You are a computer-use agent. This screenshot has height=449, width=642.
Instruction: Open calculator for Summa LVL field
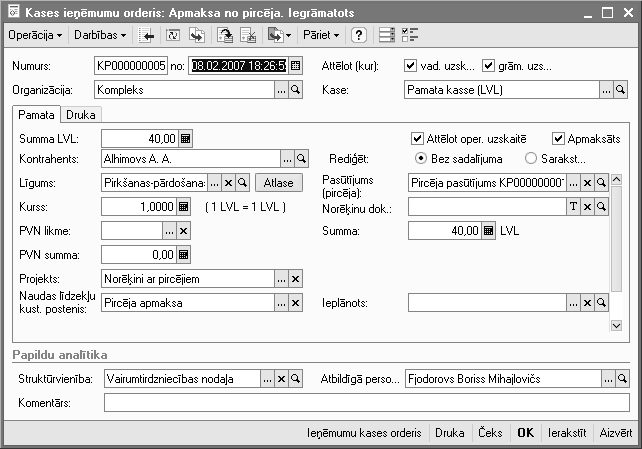click(x=184, y=138)
